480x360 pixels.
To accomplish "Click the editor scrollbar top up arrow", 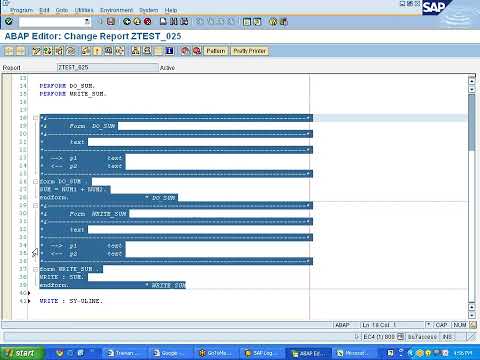I will point(472,80).
